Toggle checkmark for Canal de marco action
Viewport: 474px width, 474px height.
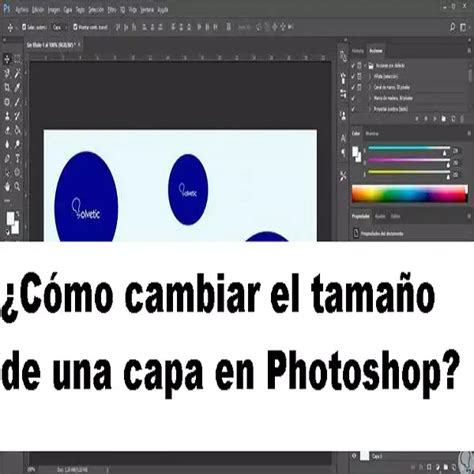(353, 87)
